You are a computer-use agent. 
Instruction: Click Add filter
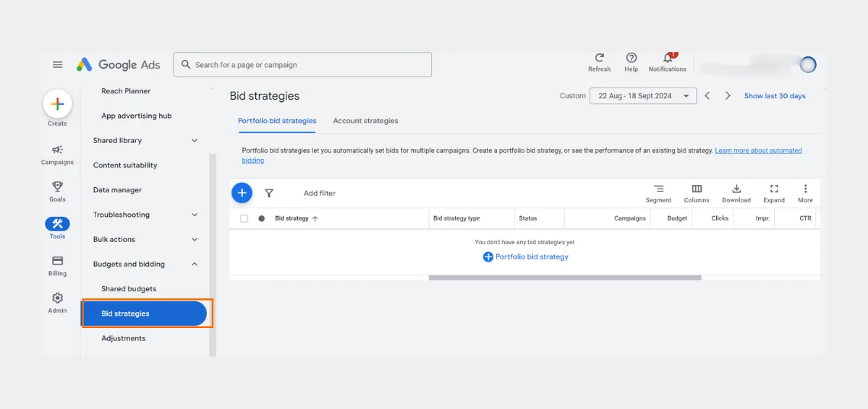click(320, 193)
